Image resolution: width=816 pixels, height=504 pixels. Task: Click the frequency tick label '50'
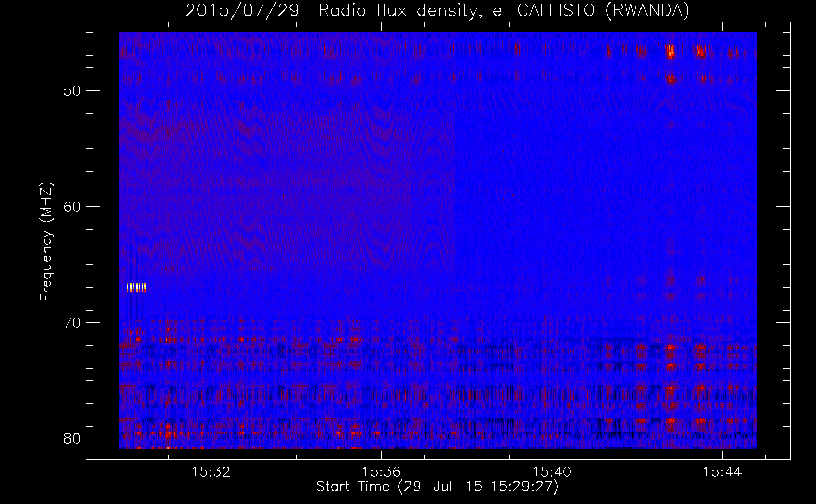(72, 91)
